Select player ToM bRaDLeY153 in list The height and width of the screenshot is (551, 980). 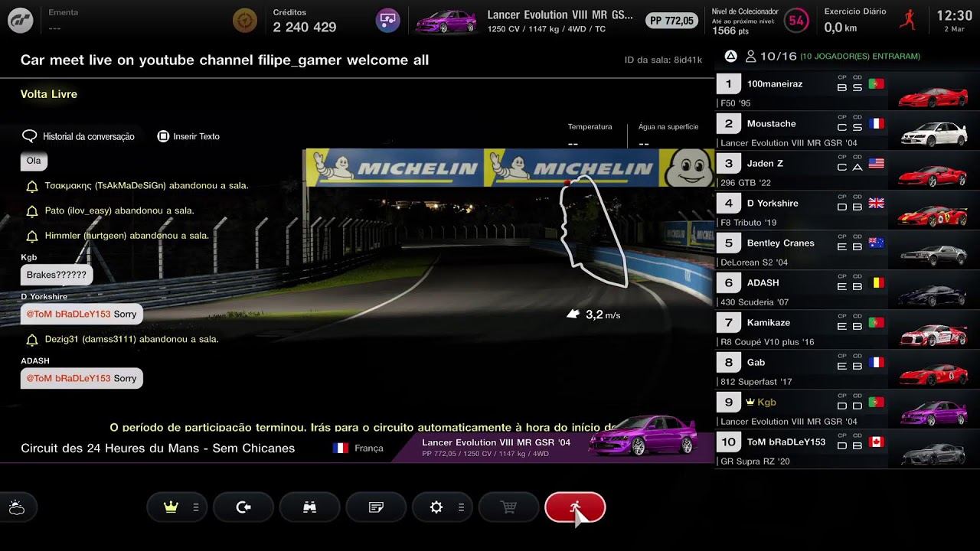click(x=848, y=449)
